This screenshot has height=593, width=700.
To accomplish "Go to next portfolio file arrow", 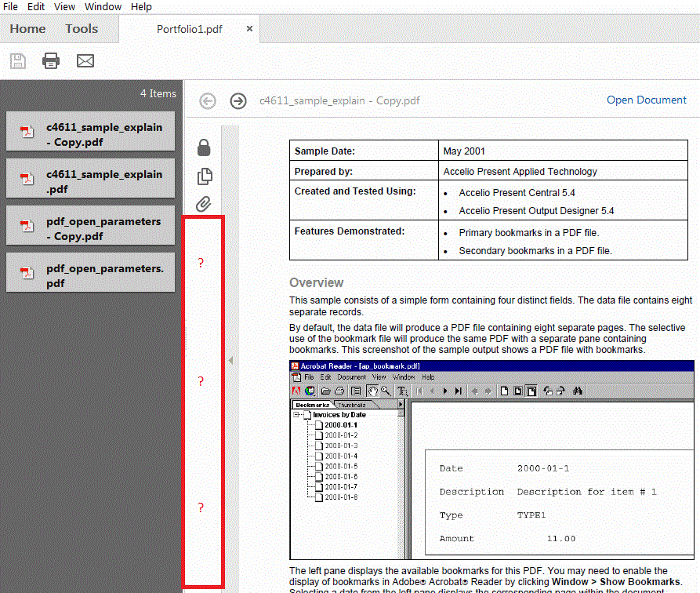I will click(238, 101).
